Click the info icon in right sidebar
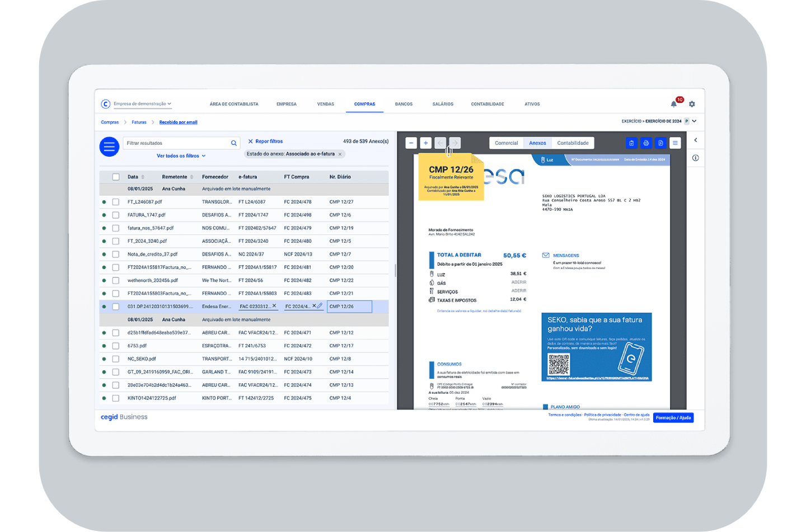Viewport: 806px width, 532px height. tap(695, 158)
